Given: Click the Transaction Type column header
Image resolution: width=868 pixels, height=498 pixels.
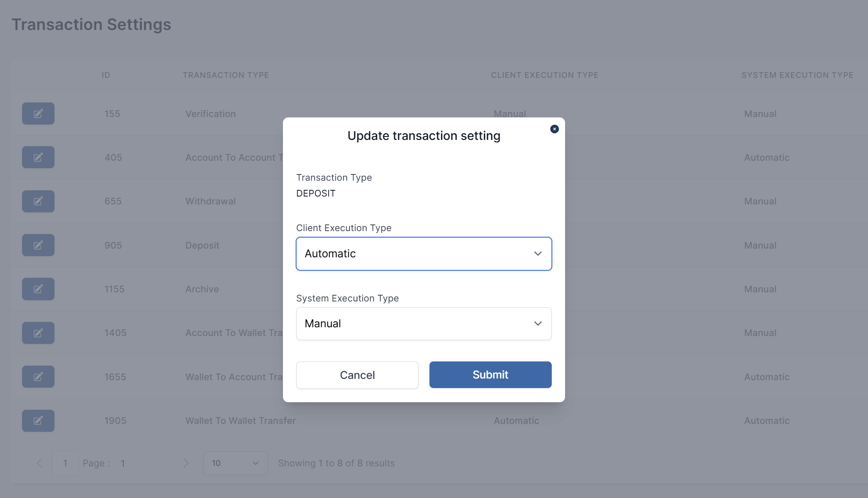Looking at the screenshot, I should [226, 75].
